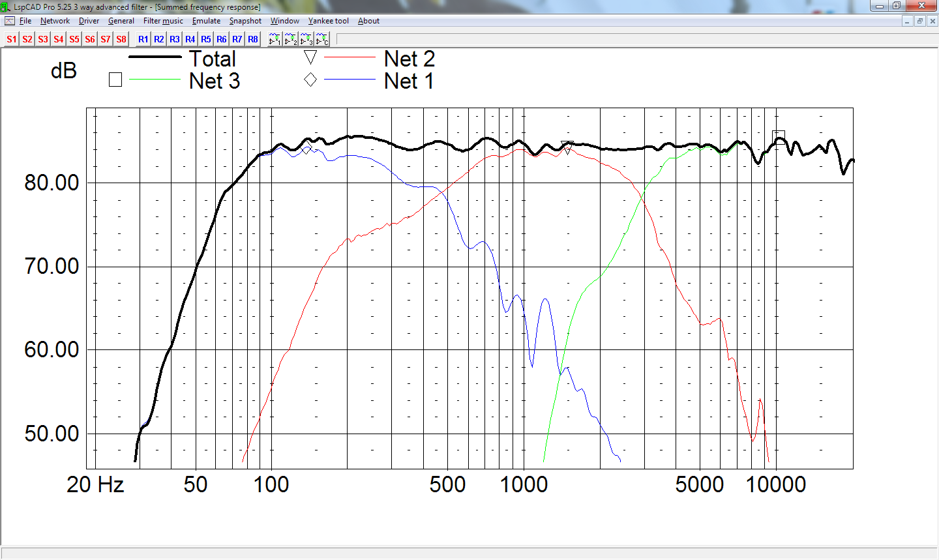939x560 pixels.
Task: Click the S4 snapshot store button
Action: pyautogui.click(x=59, y=39)
